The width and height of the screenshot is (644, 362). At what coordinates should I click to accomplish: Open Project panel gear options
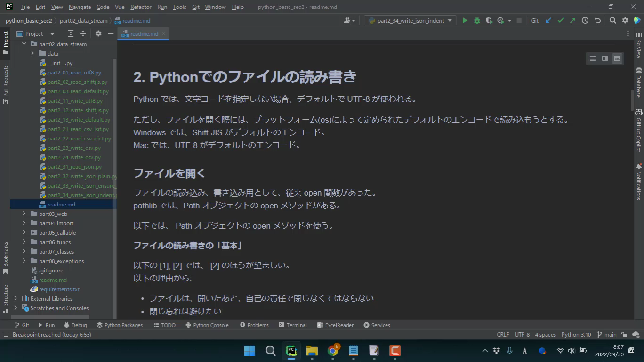point(98,34)
